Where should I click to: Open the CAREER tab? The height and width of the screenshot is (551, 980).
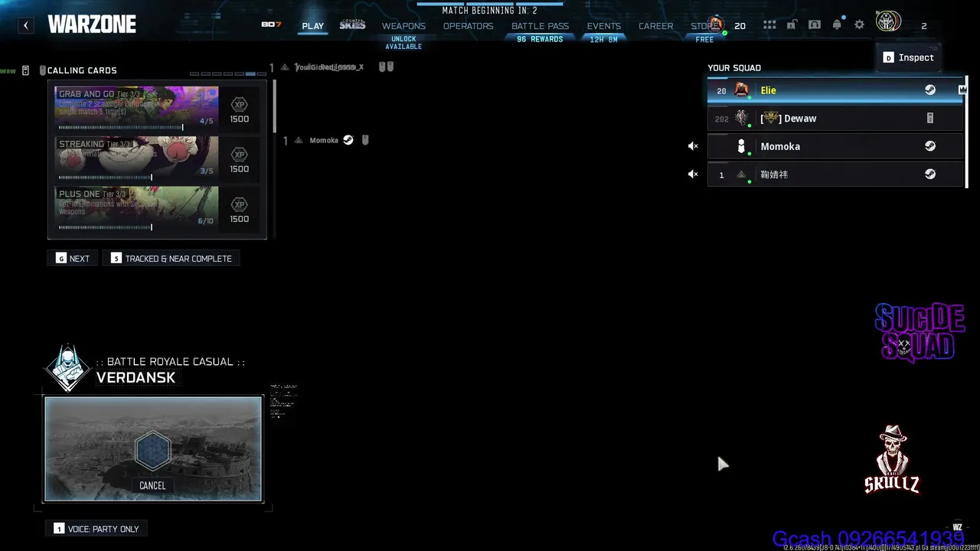click(656, 26)
